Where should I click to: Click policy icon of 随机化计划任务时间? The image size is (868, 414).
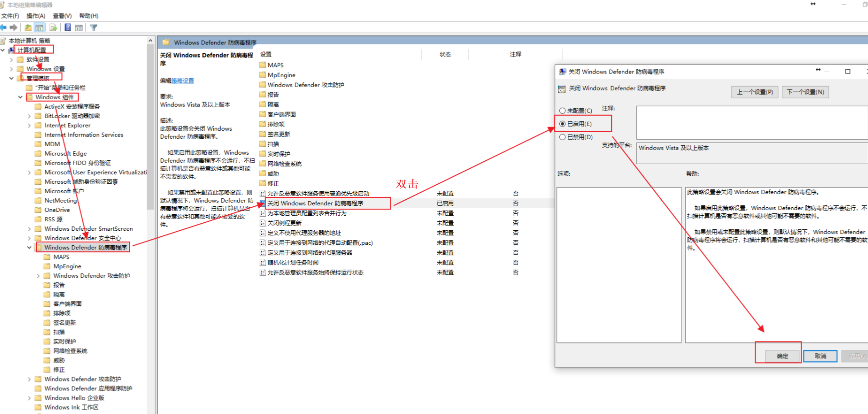(x=263, y=263)
